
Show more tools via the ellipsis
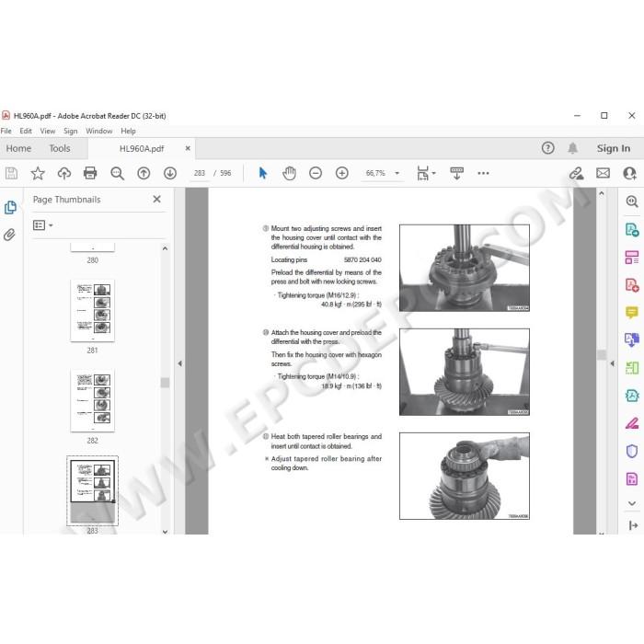point(483,173)
